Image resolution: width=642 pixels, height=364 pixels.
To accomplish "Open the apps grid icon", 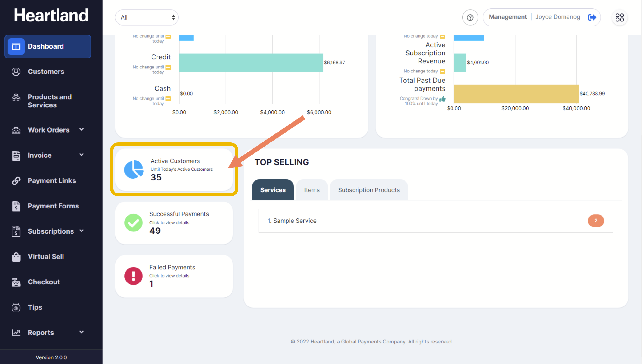I will (x=619, y=17).
